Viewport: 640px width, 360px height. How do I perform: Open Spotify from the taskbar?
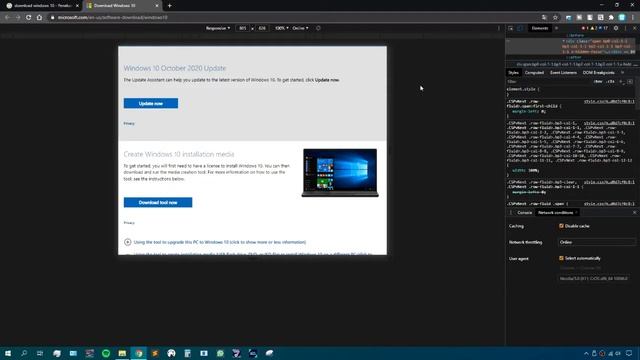[x=106, y=353]
